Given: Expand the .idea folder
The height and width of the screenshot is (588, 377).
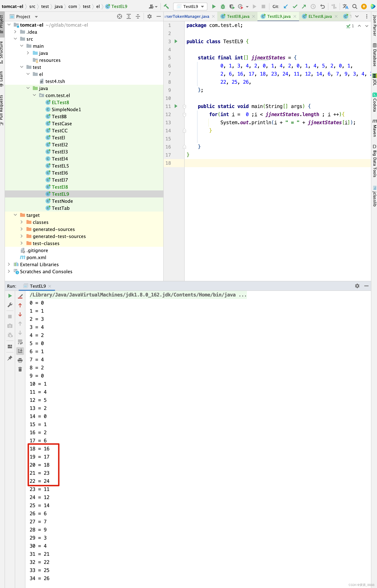Looking at the screenshot, I should point(15,32).
